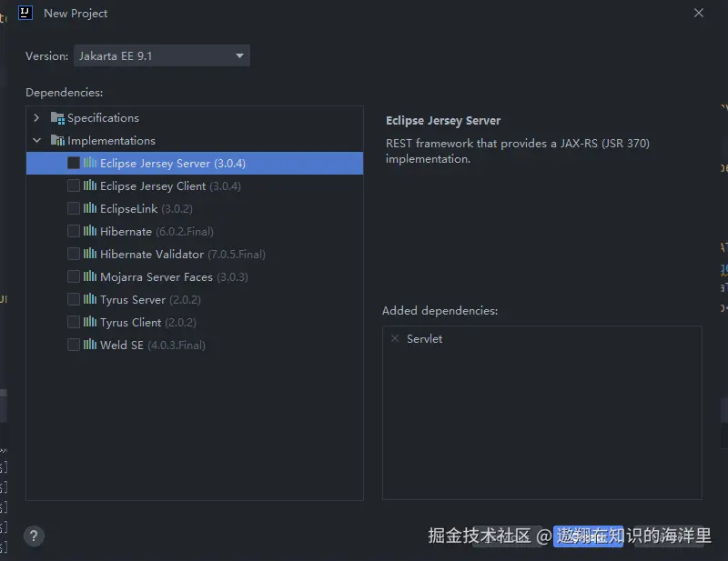This screenshot has width=728, height=561.
Task: Enable the Weld SE checkbox
Action: tap(74, 345)
